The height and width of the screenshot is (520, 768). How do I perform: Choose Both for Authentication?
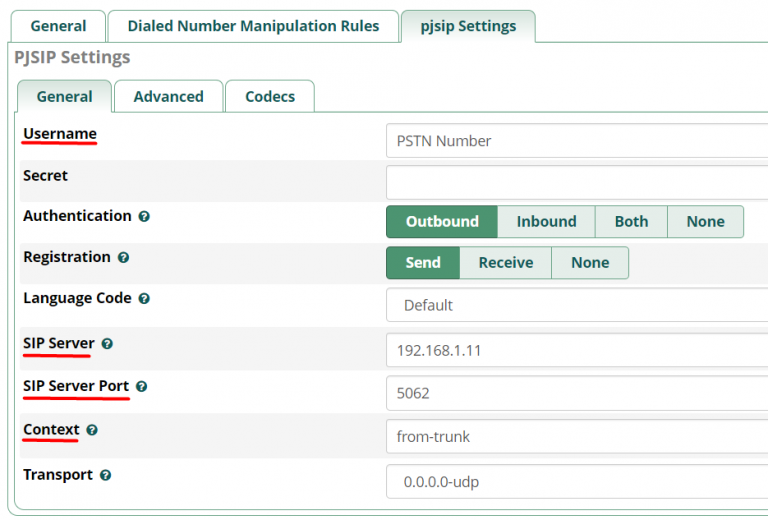pos(631,222)
